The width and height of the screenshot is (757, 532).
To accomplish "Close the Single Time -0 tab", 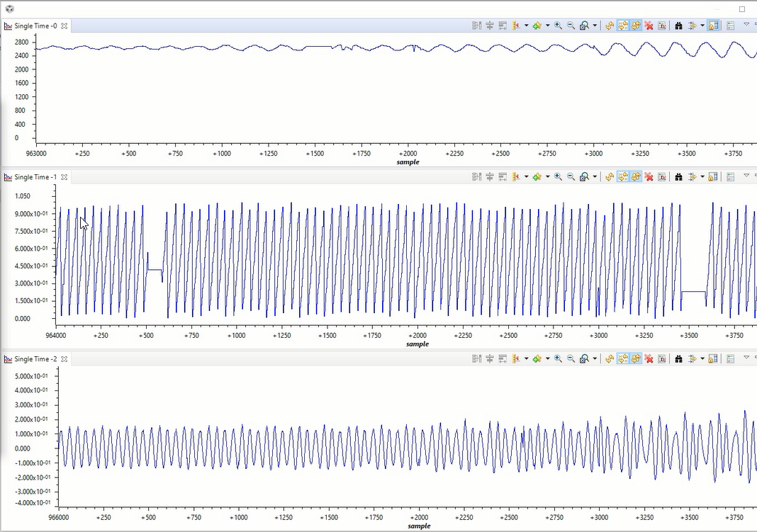I will 65,26.
